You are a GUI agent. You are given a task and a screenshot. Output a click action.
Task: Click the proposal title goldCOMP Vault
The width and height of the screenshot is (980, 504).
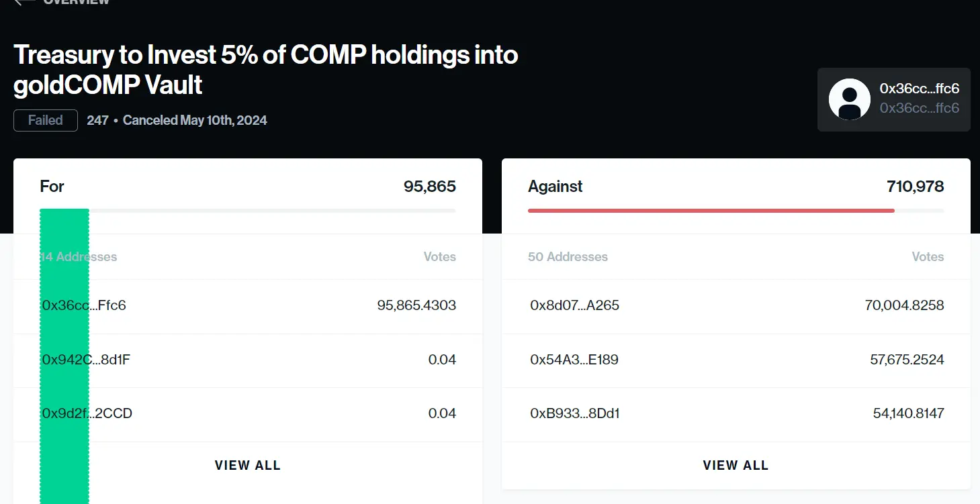tap(107, 85)
